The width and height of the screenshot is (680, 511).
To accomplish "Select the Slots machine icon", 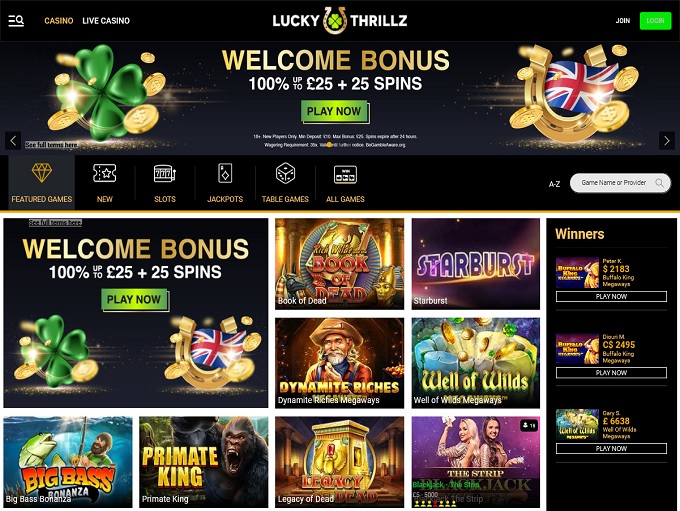I will tap(165, 174).
